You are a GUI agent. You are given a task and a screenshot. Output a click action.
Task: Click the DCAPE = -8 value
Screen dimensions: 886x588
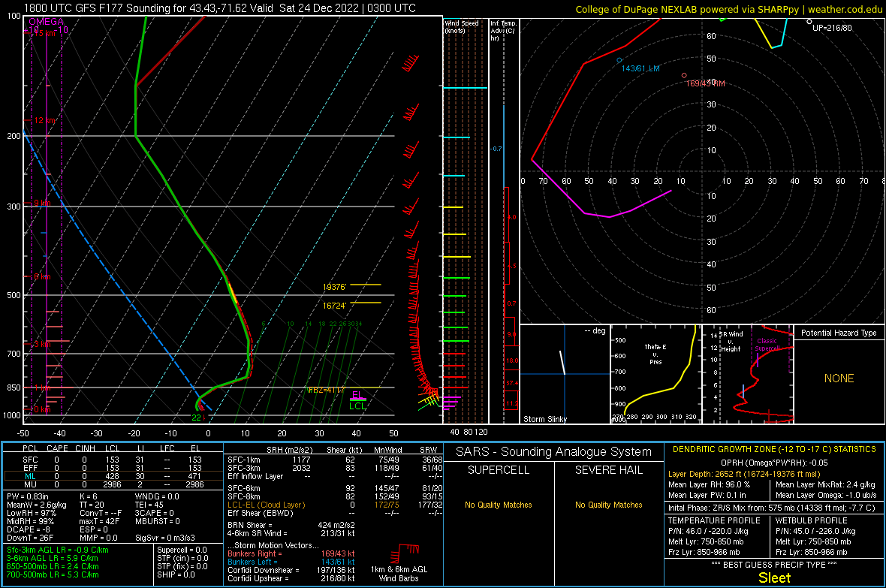pyautogui.click(x=29, y=529)
